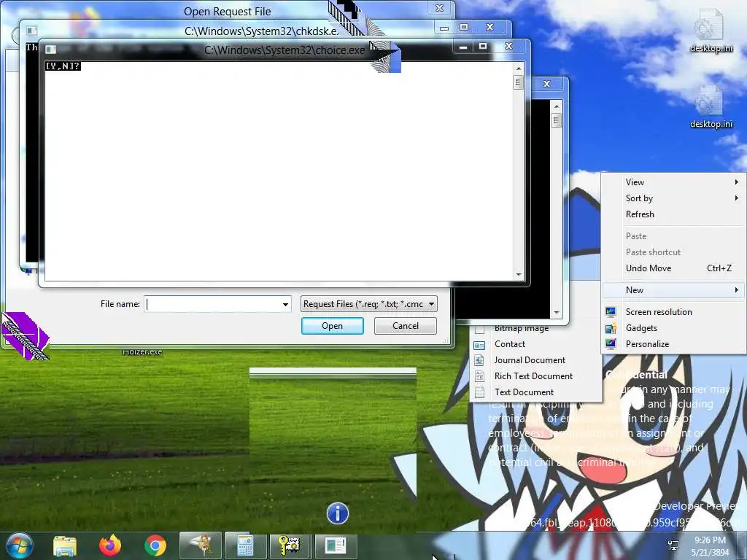Expand the File name dropdown arrow
Screen dimensions: 747x560
(285, 304)
